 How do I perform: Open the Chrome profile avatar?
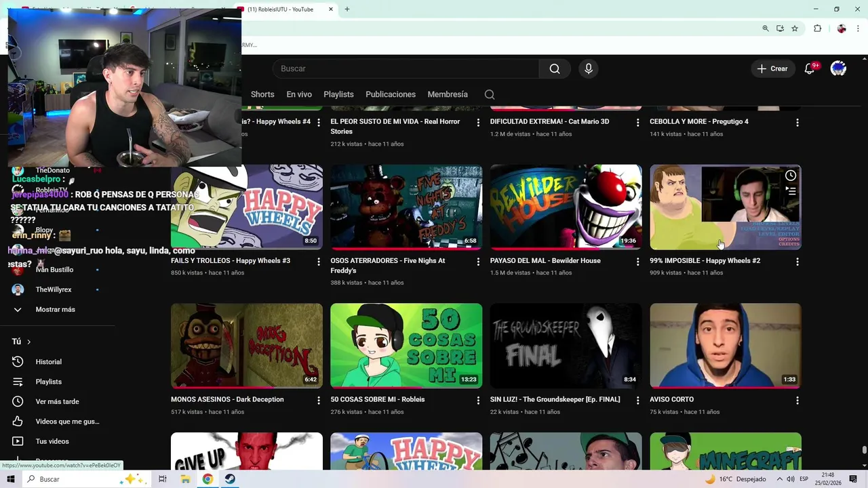[x=842, y=28]
